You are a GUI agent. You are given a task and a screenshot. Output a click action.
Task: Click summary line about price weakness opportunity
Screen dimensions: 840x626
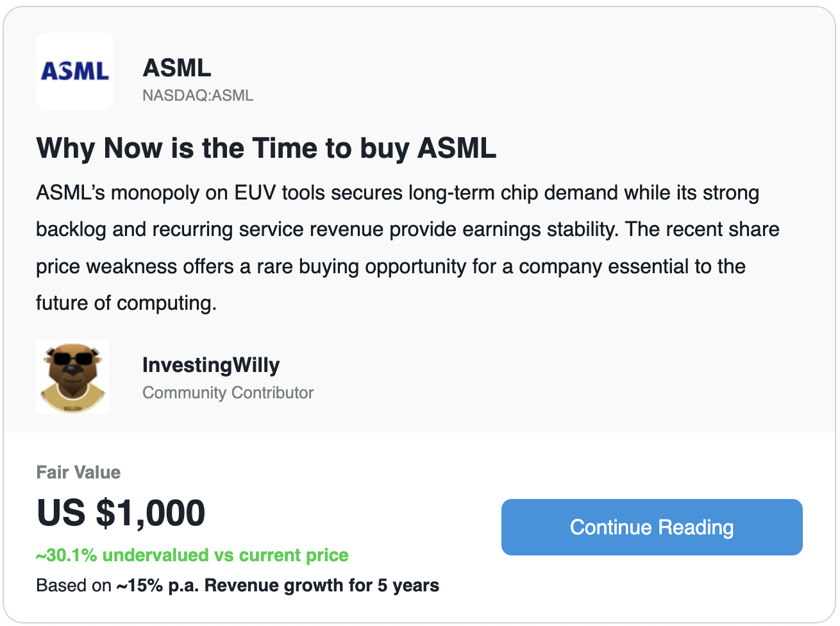[x=391, y=266]
